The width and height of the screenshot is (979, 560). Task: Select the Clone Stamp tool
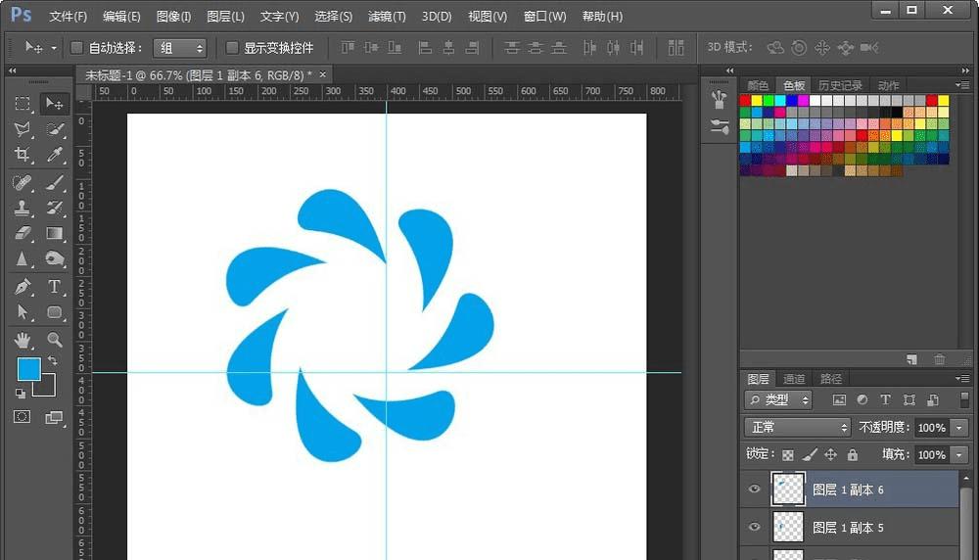[x=23, y=208]
